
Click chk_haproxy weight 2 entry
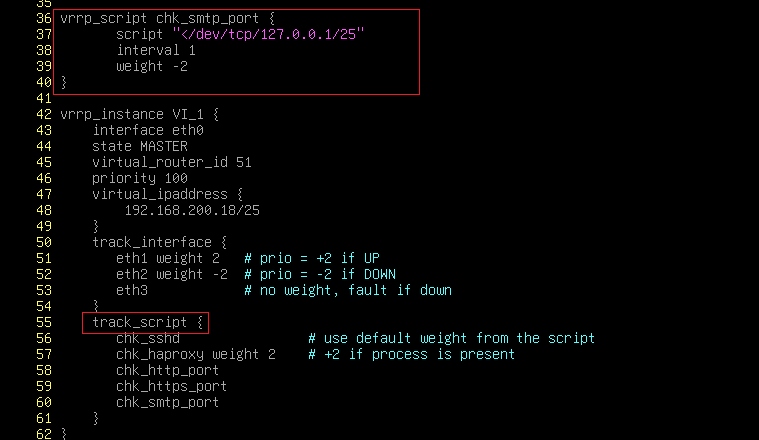(196, 354)
